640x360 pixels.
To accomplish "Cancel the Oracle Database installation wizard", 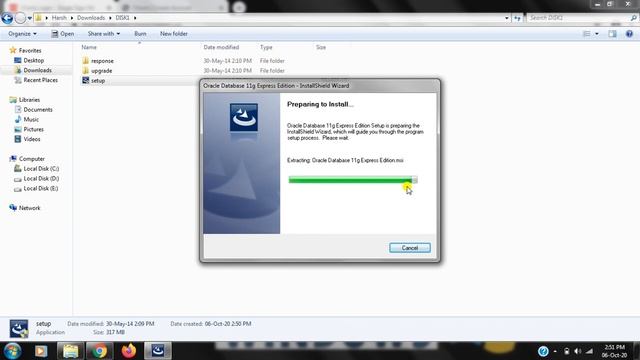I will click(x=409, y=248).
